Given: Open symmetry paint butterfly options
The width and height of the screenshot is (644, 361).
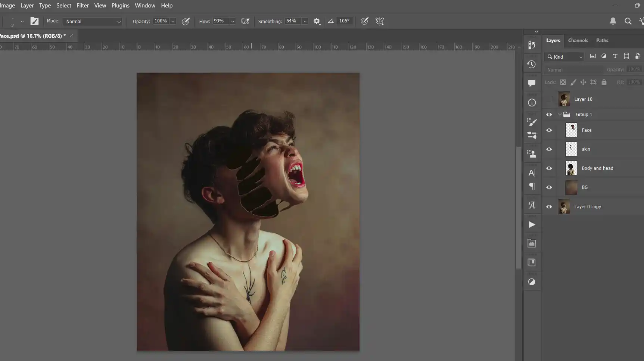Looking at the screenshot, I should click(380, 21).
